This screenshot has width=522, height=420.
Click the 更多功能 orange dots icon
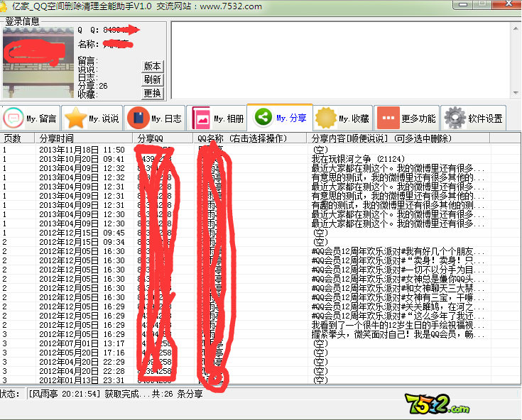point(388,118)
